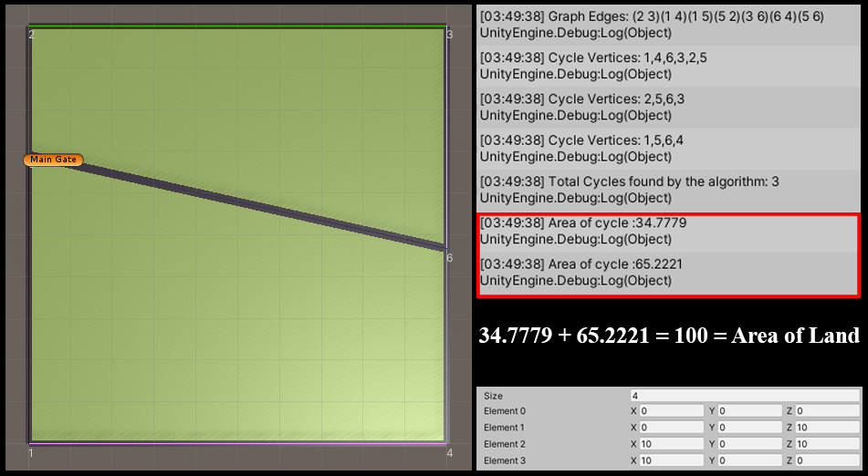Click Element 3 X field

point(672,460)
